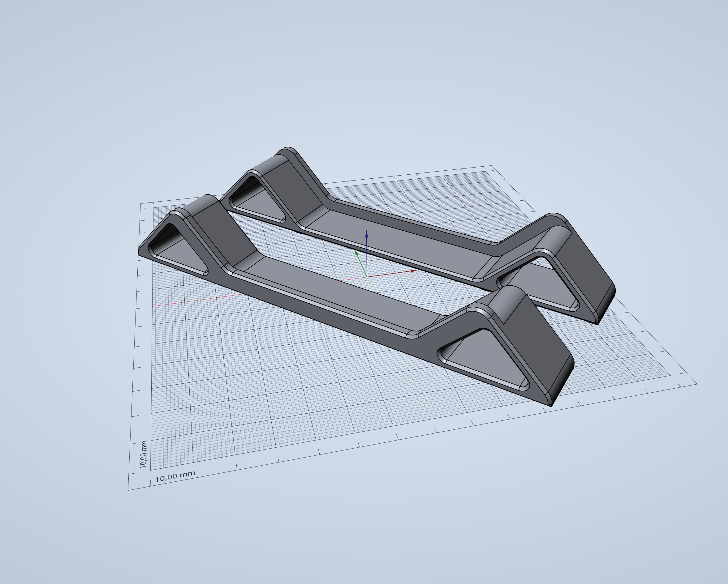Click the red X-axis arrowhead

414,271
